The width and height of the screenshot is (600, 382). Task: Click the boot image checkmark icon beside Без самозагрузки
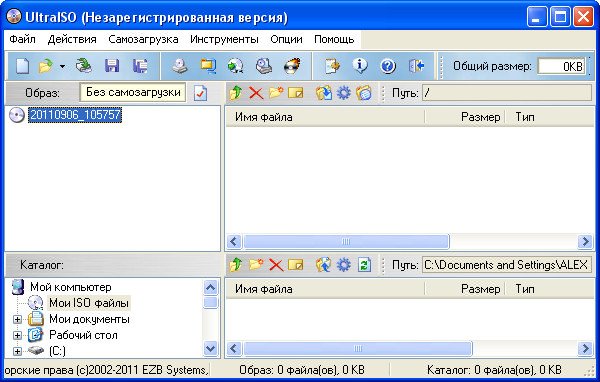click(x=201, y=93)
